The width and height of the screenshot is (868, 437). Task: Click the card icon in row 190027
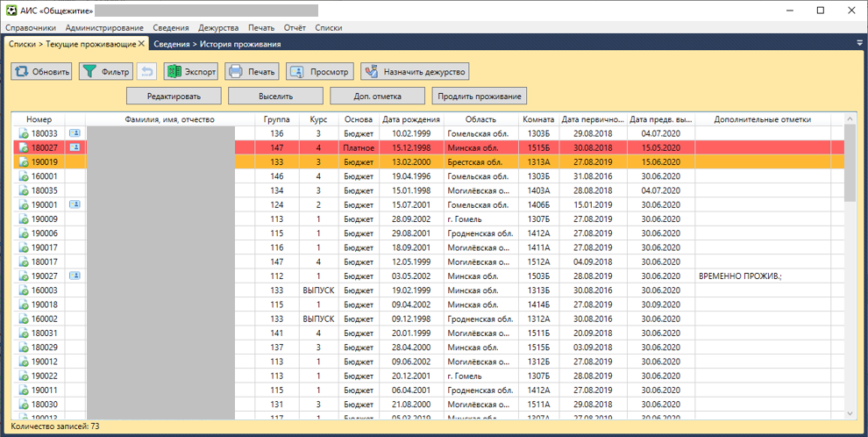tap(75, 276)
